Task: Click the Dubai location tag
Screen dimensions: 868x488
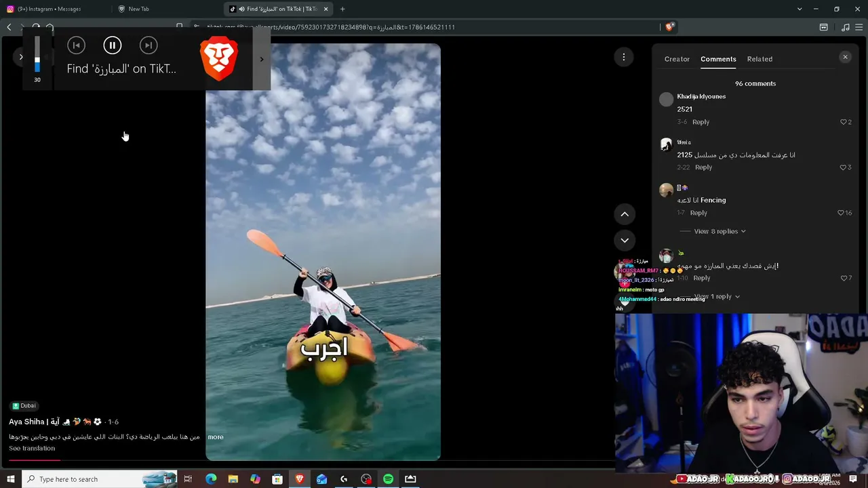Action: click(x=24, y=406)
